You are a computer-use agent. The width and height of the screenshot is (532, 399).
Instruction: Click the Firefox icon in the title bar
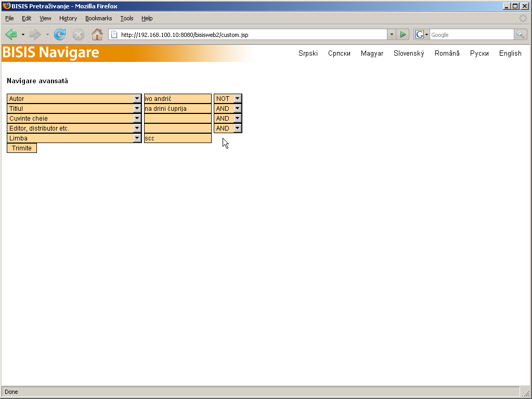point(6,6)
